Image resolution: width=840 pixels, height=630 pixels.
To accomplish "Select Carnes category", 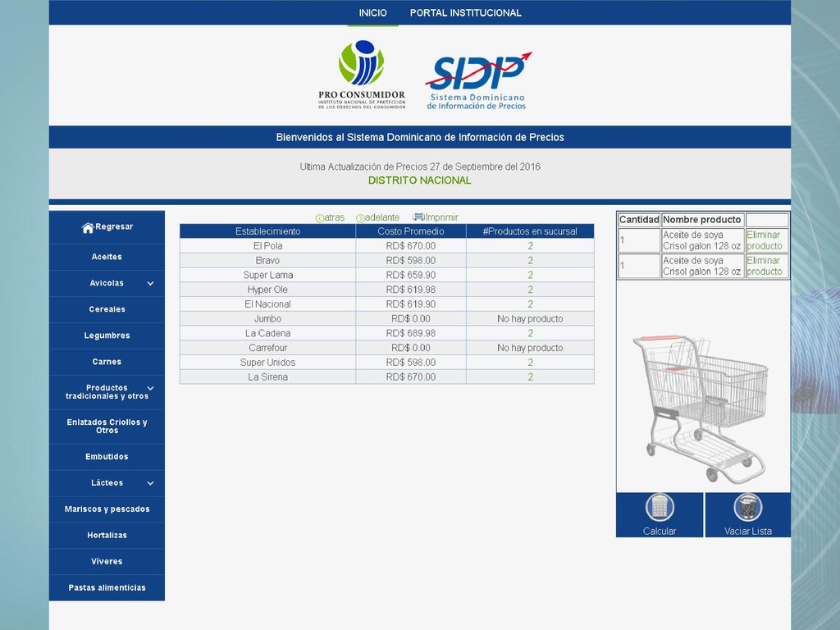I will 107,362.
